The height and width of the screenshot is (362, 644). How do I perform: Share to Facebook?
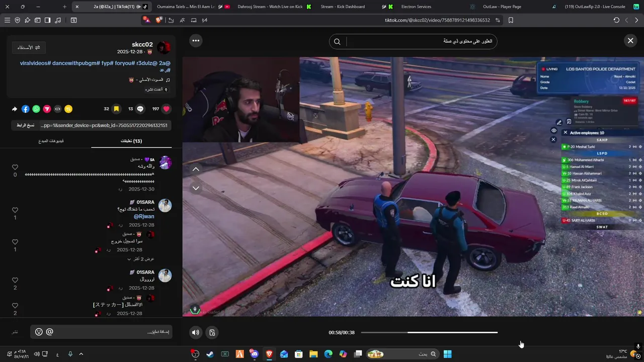point(25,109)
